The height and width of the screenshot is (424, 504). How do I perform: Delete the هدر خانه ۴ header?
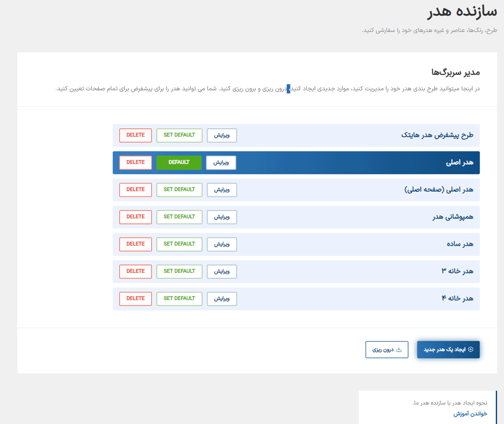pos(135,299)
